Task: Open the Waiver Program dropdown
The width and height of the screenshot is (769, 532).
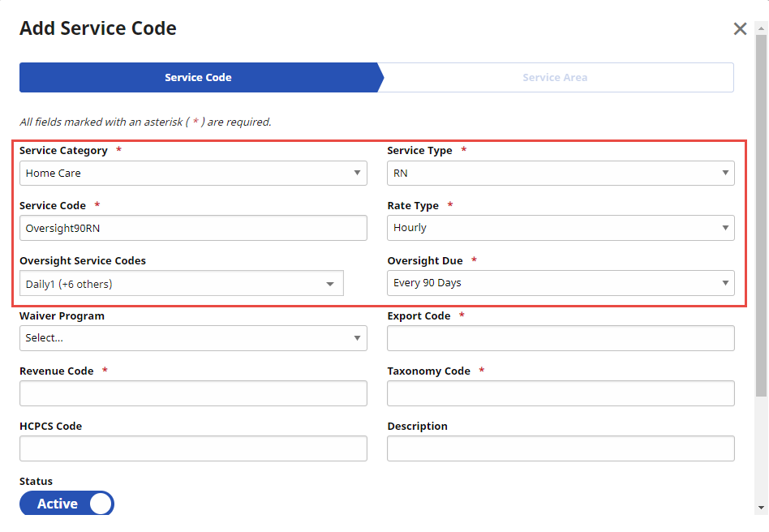Action: coord(193,338)
